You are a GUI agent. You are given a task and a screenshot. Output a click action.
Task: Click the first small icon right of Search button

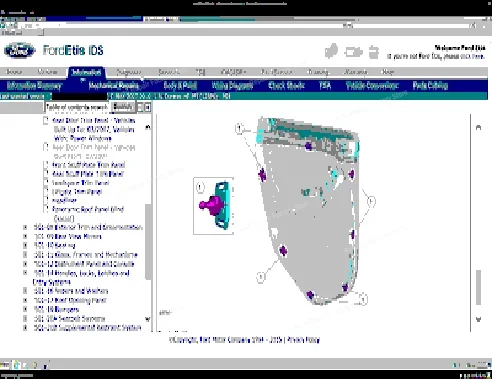pos(140,107)
